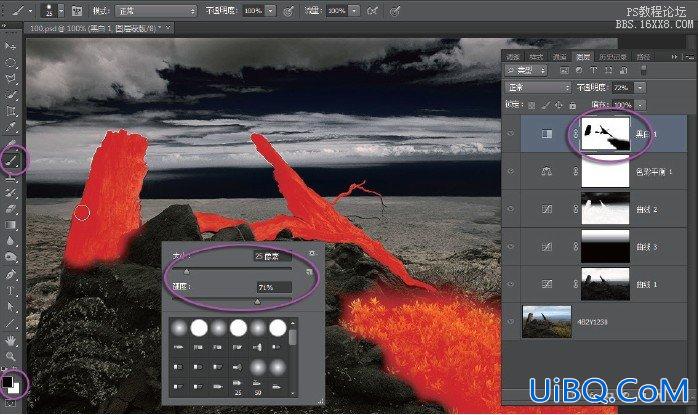
Task: Filter layers by type text icon
Action: point(593,70)
